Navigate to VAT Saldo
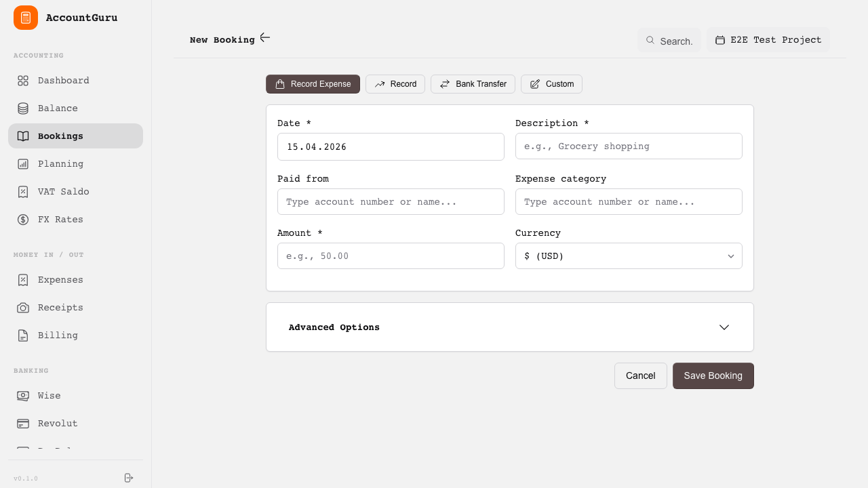This screenshot has width=868, height=488. tap(63, 192)
